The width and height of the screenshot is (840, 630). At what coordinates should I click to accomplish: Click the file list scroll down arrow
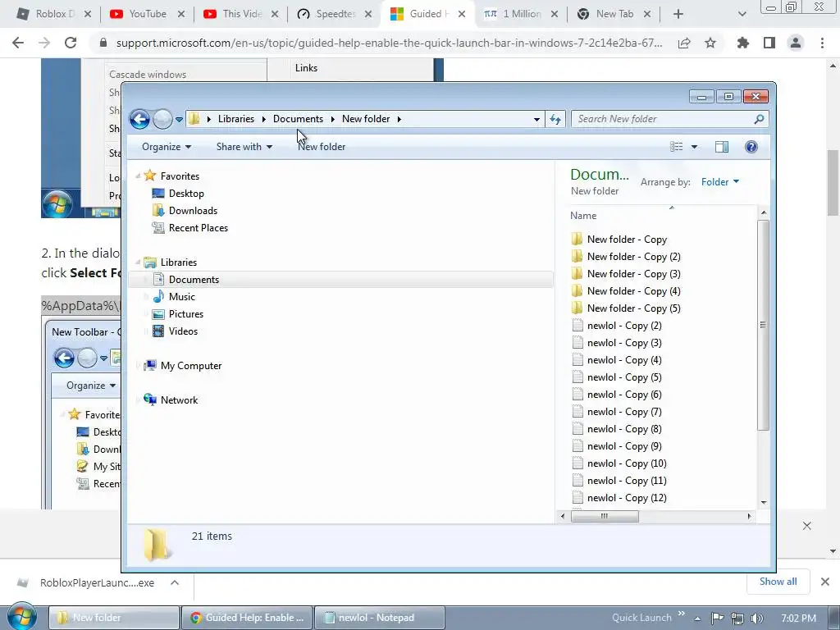764,503
